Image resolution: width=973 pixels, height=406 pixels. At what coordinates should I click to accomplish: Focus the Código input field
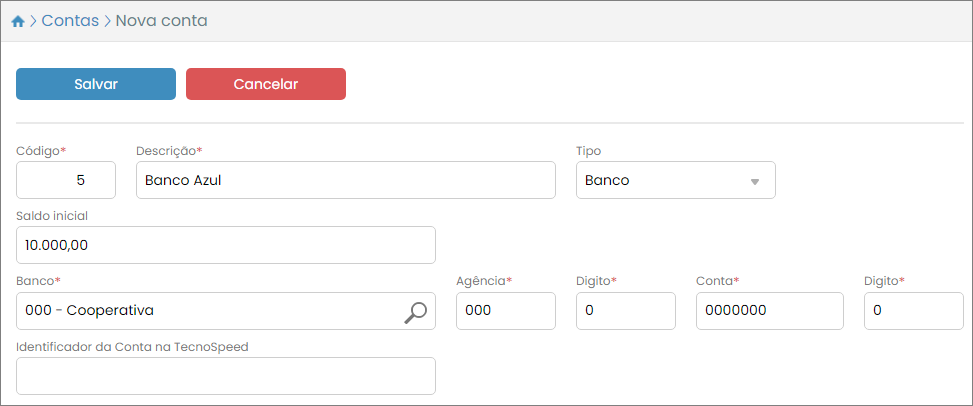(66, 181)
